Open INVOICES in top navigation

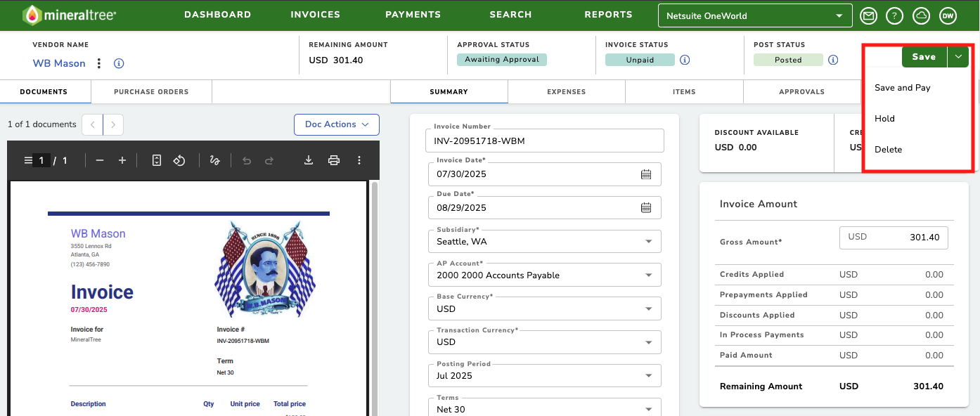[x=316, y=15]
